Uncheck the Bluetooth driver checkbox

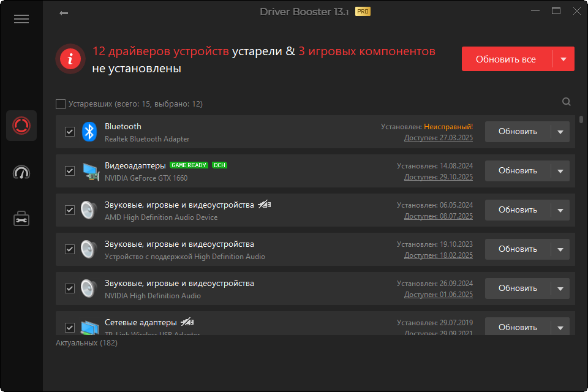[x=69, y=131]
